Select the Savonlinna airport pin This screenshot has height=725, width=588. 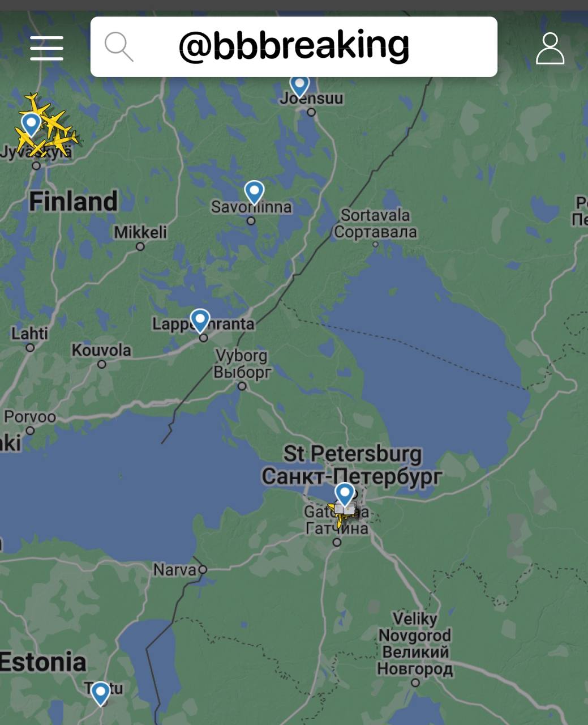coord(254,193)
